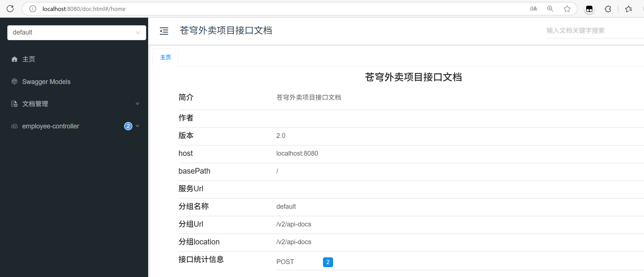
Task: Open the black browser extension icon
Action: [589, 9]
